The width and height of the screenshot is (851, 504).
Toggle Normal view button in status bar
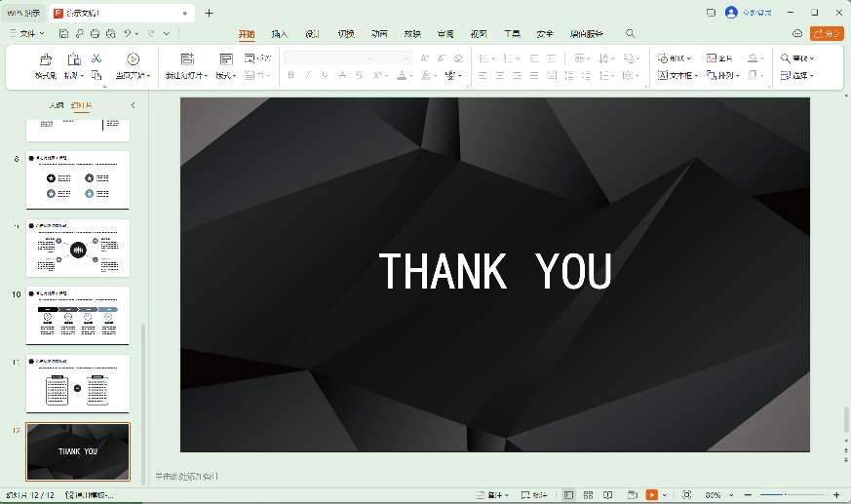[568, 495]
